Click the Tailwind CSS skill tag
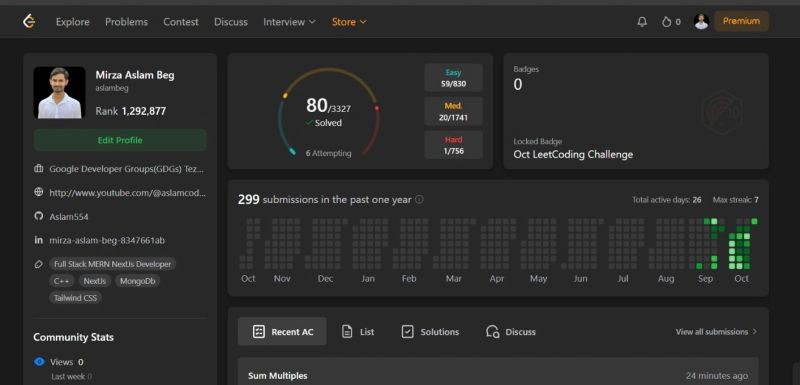The width and height of the screenshot is (800, 385). tap(76, 298)
